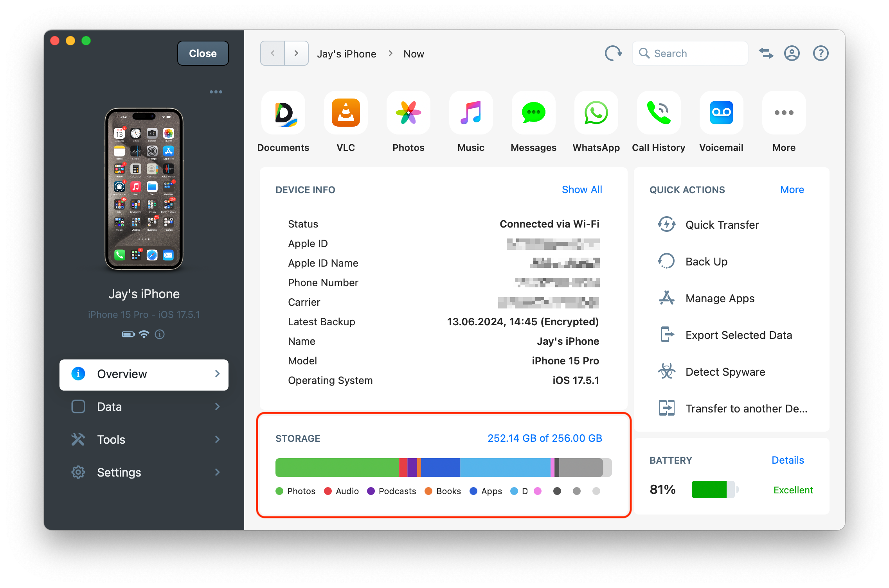Click Jay's iPhone in the breadcrumb

347,54
